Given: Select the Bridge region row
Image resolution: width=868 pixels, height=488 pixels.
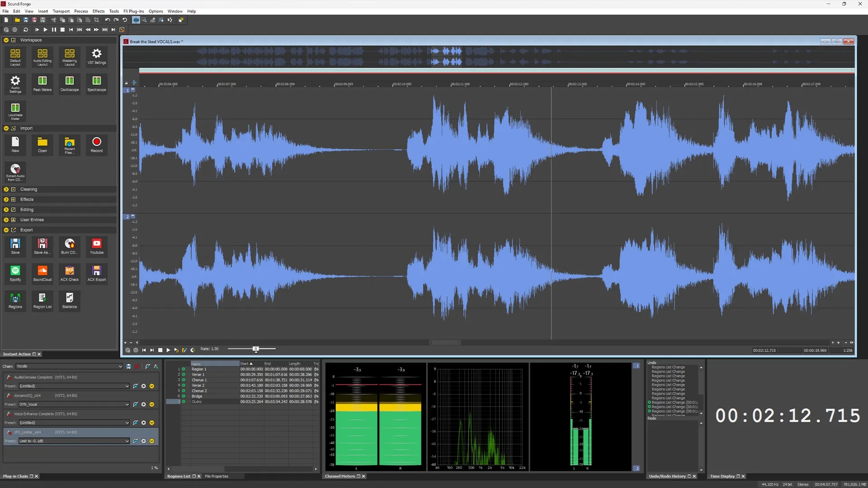Looking at the screenshot, I should click(197, 396).
